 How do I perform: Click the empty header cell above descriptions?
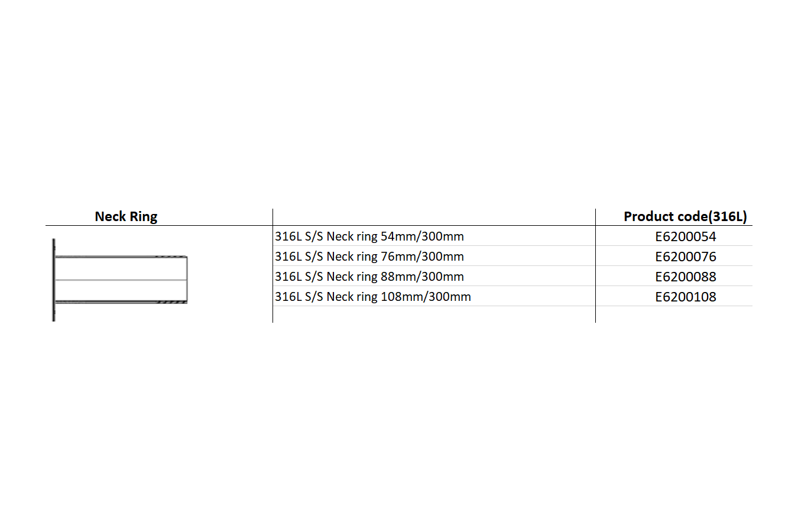[434, 217]
